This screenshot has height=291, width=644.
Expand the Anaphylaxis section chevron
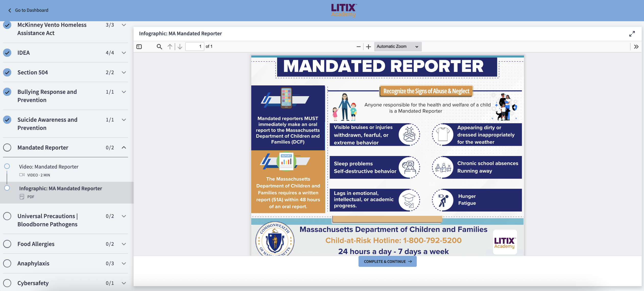124,263
